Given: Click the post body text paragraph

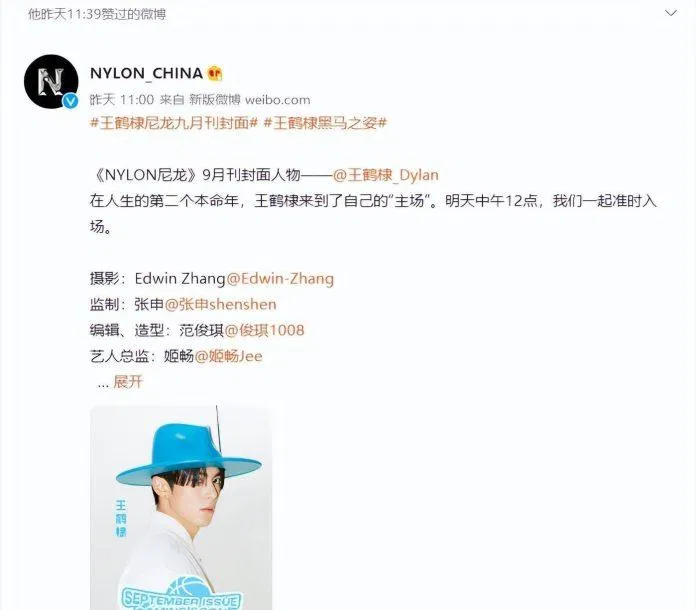Looking at the screenshot, I should (373, 201).
